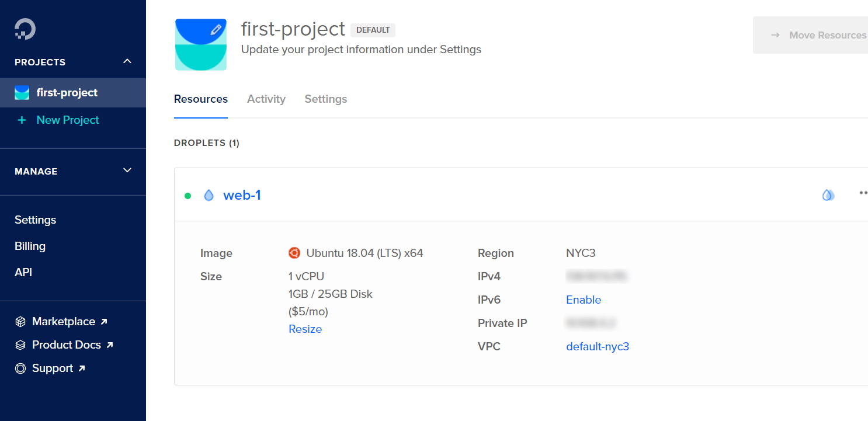Click the first-project sidebar icon

click(x=22, y=92)
